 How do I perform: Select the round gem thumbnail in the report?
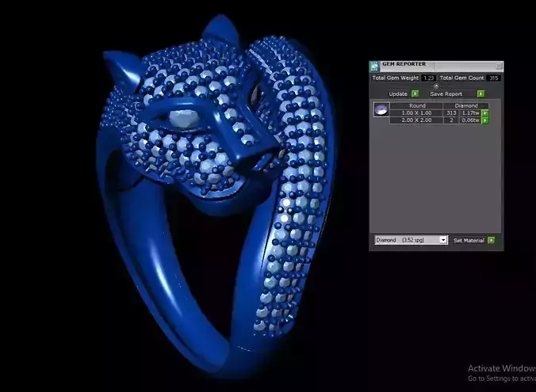pos(381,109)
